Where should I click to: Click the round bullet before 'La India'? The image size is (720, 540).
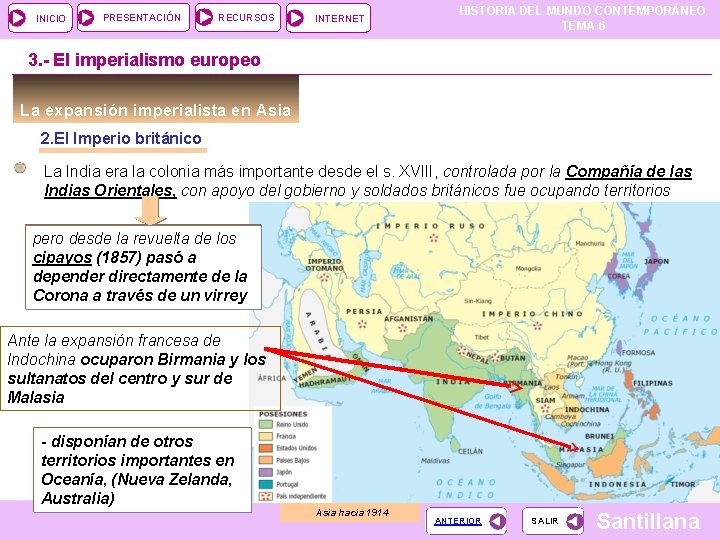[20, 168]
